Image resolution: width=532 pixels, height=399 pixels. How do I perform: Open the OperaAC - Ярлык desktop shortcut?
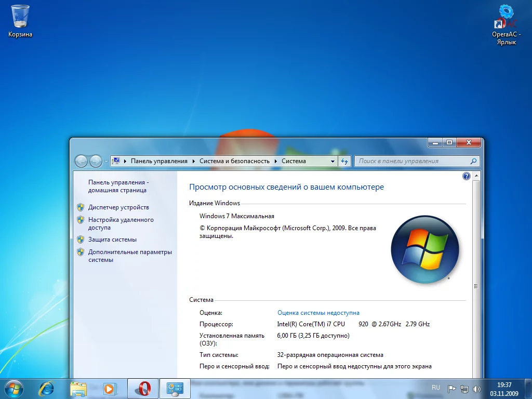point(506,25)
